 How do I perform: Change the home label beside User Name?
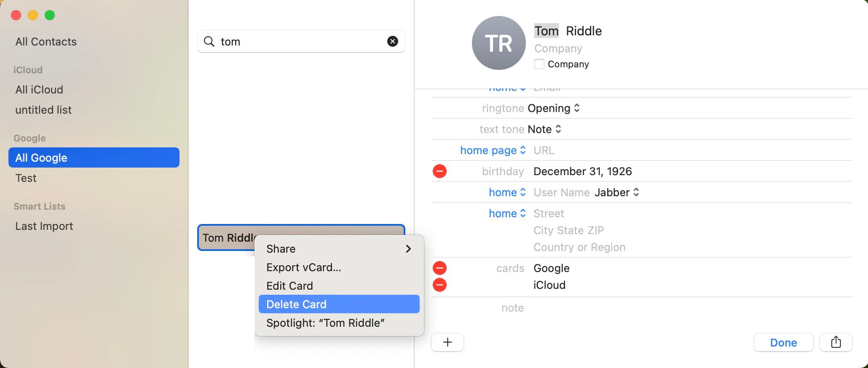[507, 192]
